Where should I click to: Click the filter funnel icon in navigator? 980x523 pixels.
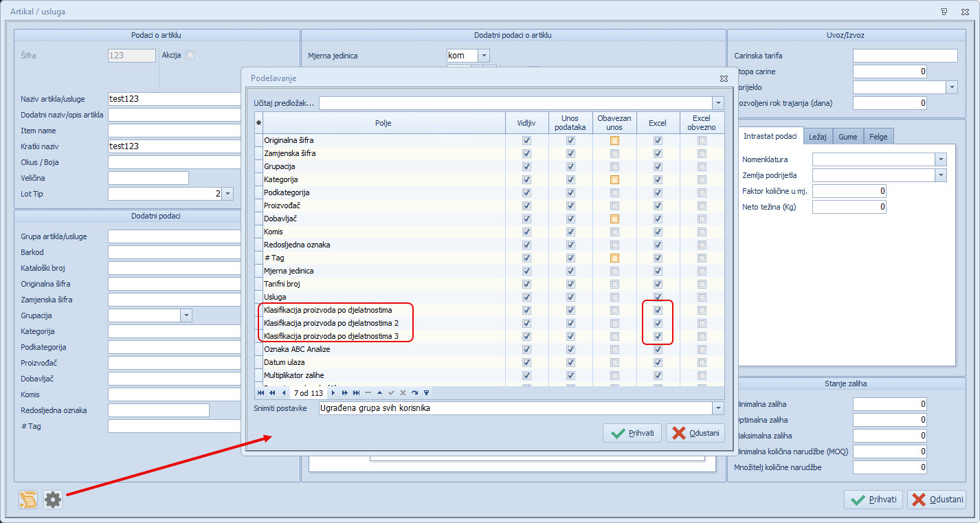point(426,393)
